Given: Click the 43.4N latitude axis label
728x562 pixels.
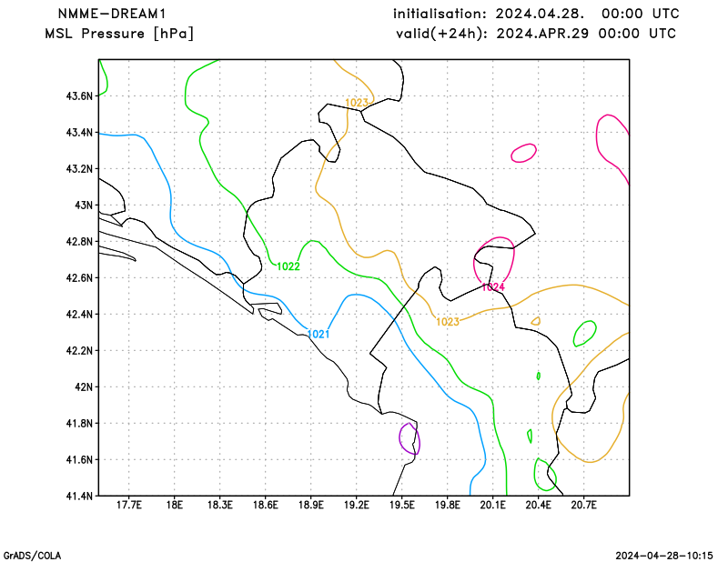Looking at the screenshot, I should [x=79, y=133].
